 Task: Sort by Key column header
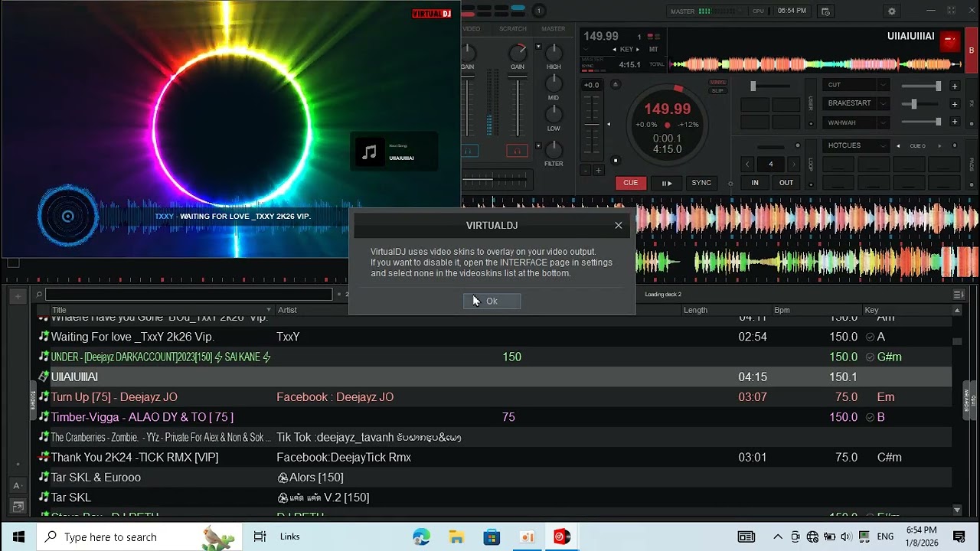pyautogui.click(x=871, y=310)
